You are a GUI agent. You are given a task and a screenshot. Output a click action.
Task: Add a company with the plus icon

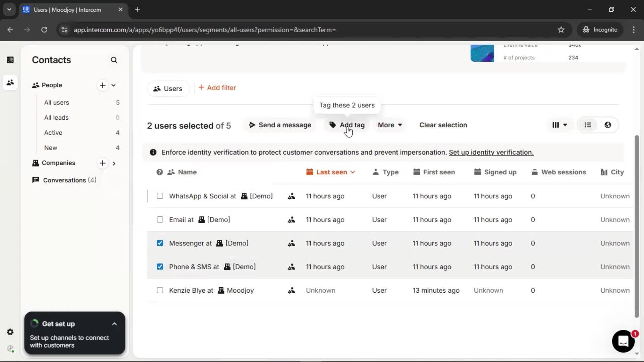point(103,163)
